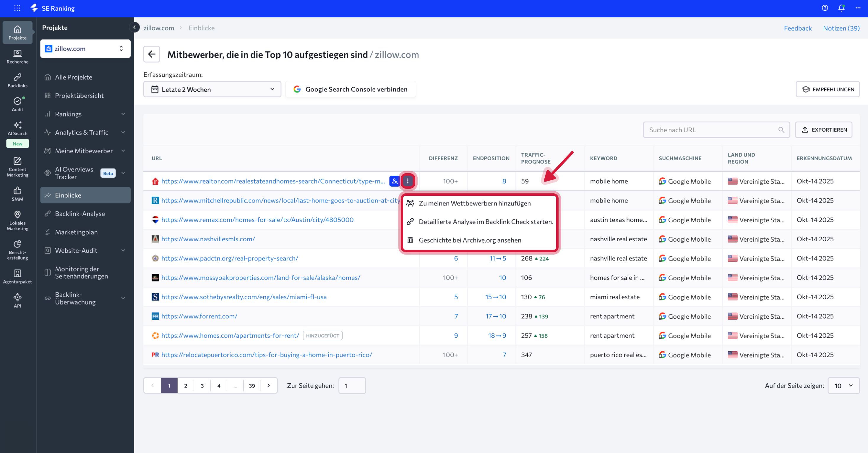Select Zu meinen Wettbewerbern hinzufügen
This screenshot has height=453, width=868.
point(474,203)
